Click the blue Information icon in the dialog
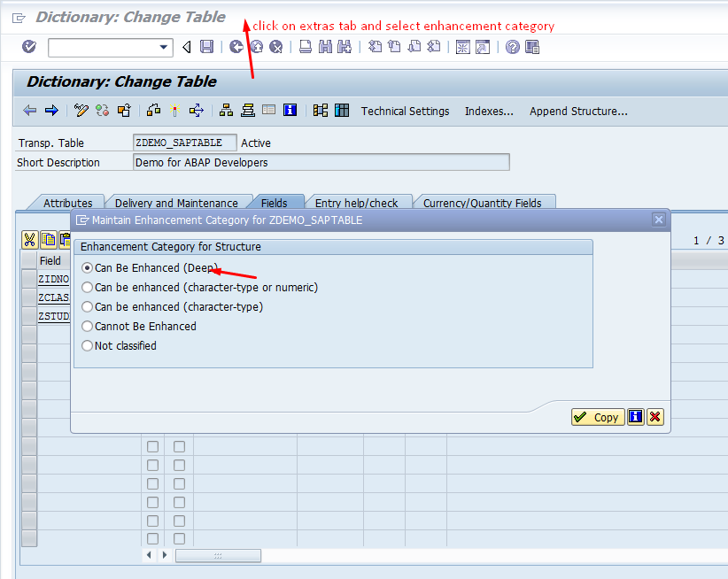The width and height of the screenshot is (728, 579). point(635,416)
